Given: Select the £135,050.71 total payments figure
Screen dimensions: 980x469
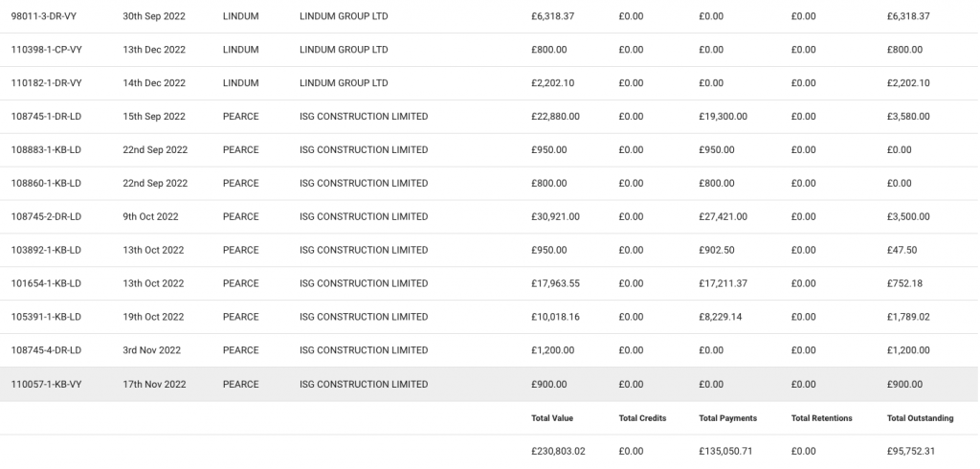Looking at the screenshot, I should pyautogui.click(x=727, y=452).
